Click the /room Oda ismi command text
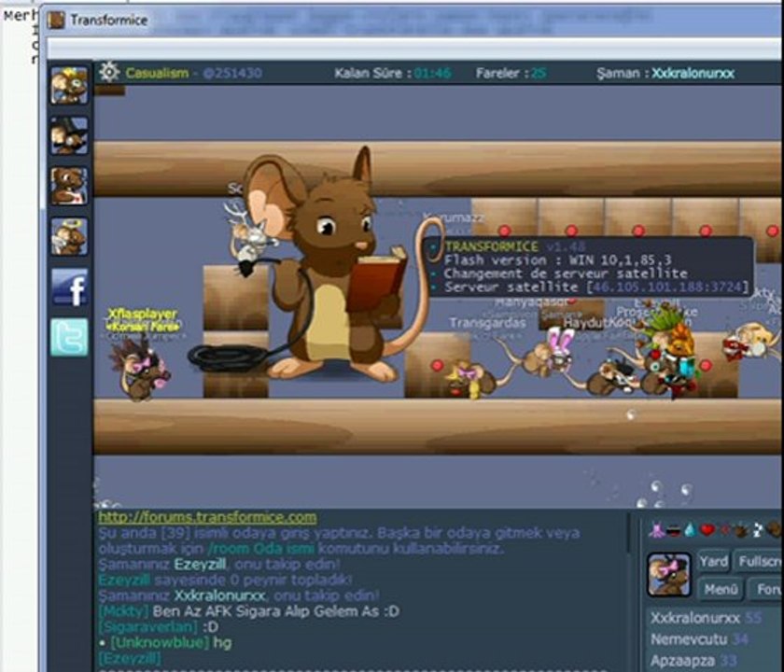Screen dimensions: 784x672 point(261,549)
